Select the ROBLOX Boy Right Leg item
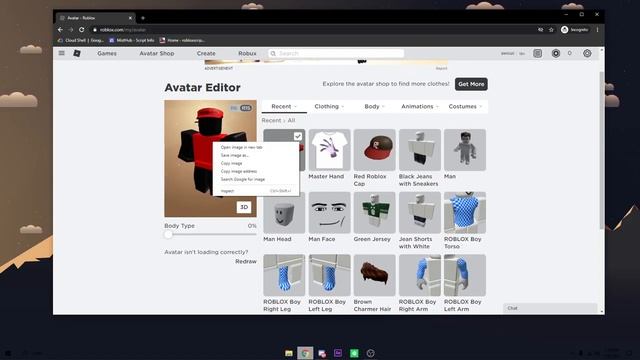This screenshot has width=640, height=360. click(x=284, y=276)
